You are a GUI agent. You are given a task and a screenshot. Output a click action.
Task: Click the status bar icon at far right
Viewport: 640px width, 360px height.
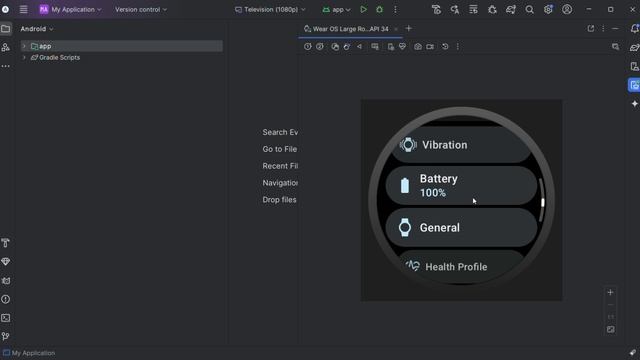(632, 353)
